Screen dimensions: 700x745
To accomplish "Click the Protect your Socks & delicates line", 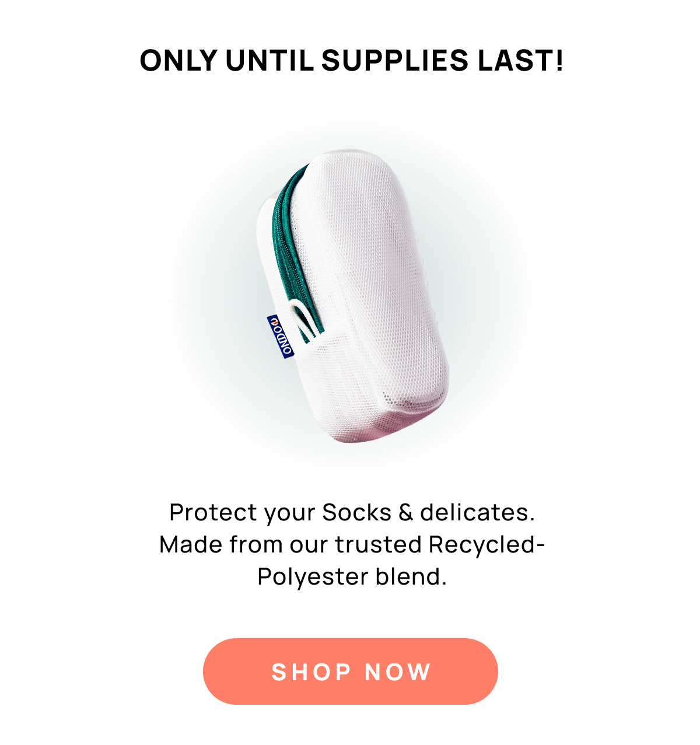I will (352, 513).
